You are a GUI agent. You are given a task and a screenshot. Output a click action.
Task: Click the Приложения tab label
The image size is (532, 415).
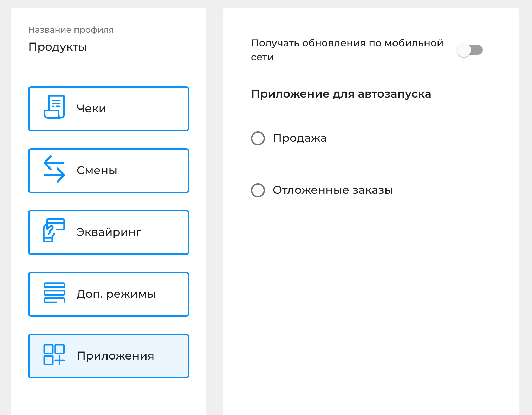tap(115, 356)
